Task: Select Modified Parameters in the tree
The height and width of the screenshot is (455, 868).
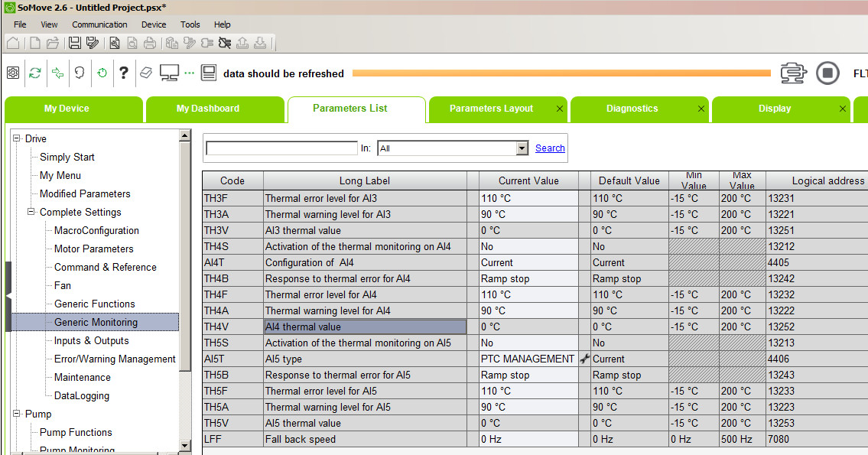Action: pyautogui.click(x=85, y=193)
